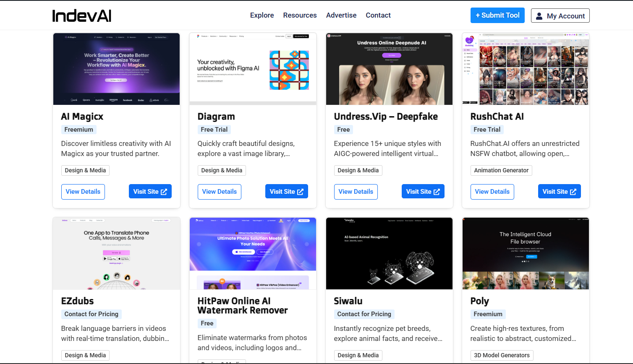The width and height of the screenshot is (633, 364).
Task: Click the Poly title
Action: (x=480, y=301)
